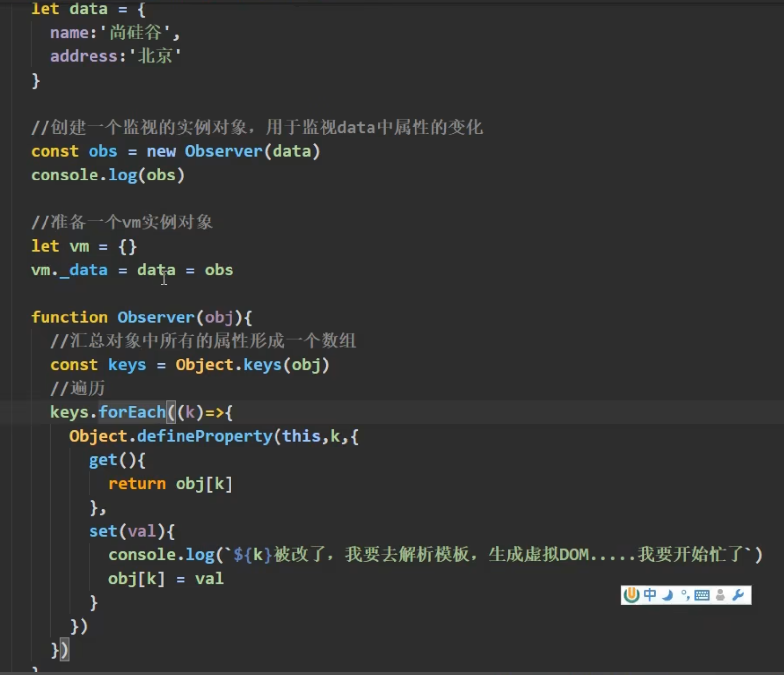The width and height of the screenshot is (784, 675).
Task: Place cursor on the Object.defineProperty call
Action: 204,436
